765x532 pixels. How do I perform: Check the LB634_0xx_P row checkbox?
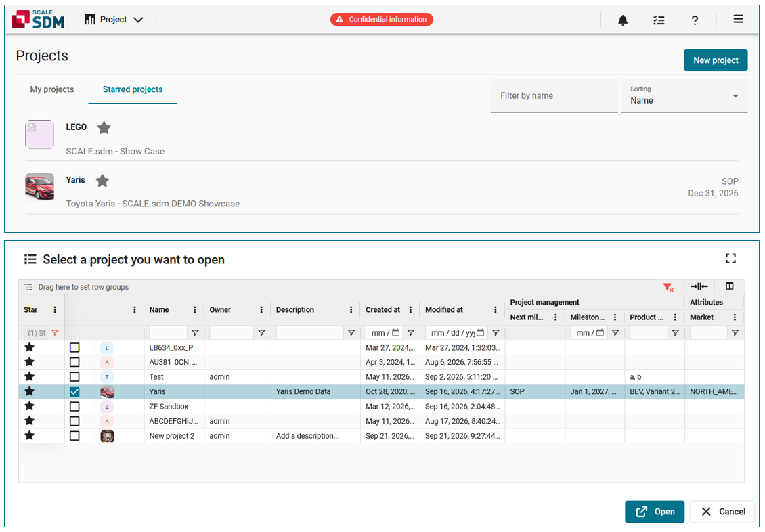(x=74, y=348)
